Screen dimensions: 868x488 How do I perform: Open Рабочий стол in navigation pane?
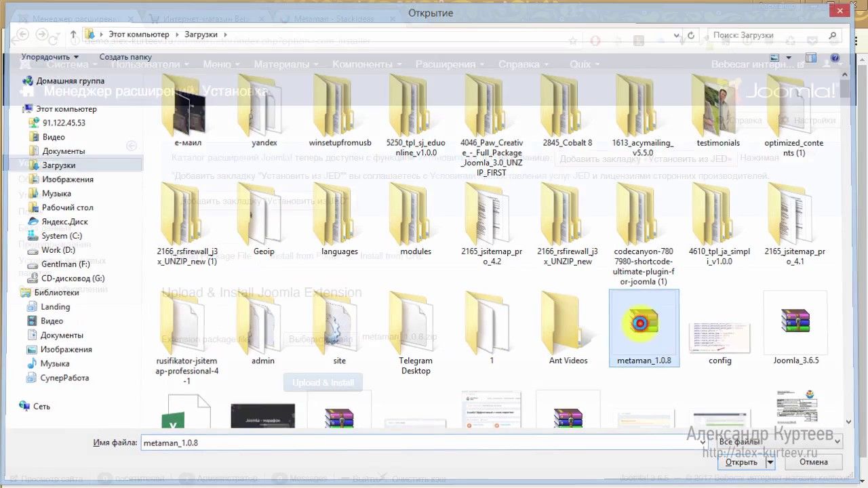click(x=60, y=208)
